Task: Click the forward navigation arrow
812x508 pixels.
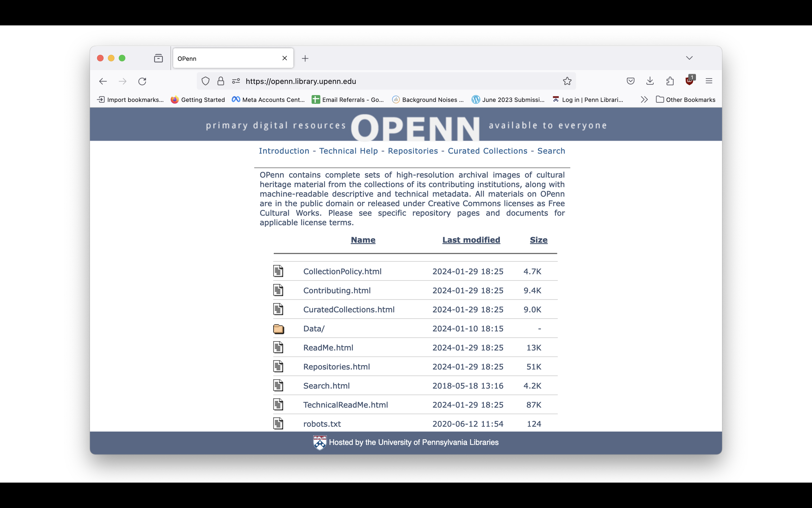Action: [x=122, y=81]
